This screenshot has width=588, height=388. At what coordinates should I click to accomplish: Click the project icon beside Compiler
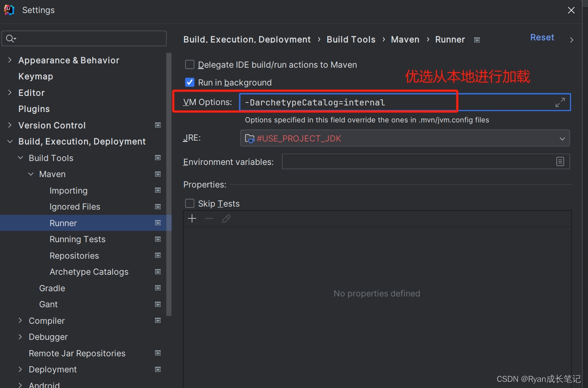click(x=158, y=320)
